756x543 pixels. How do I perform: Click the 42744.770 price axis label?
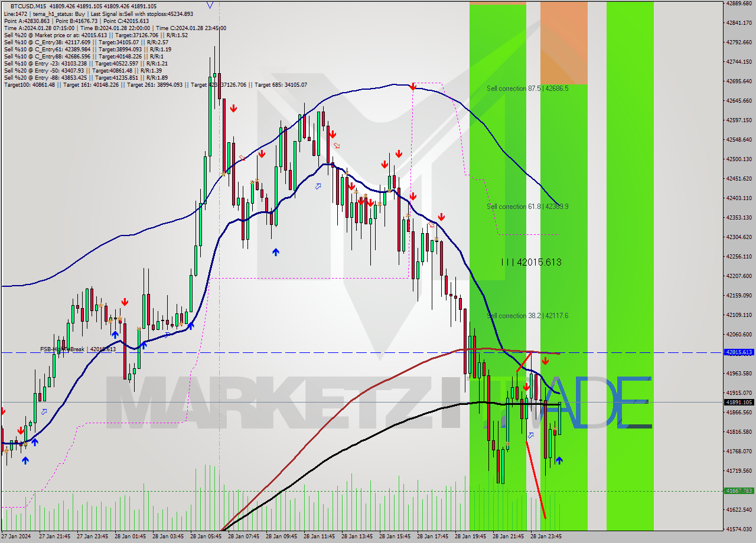739,61
